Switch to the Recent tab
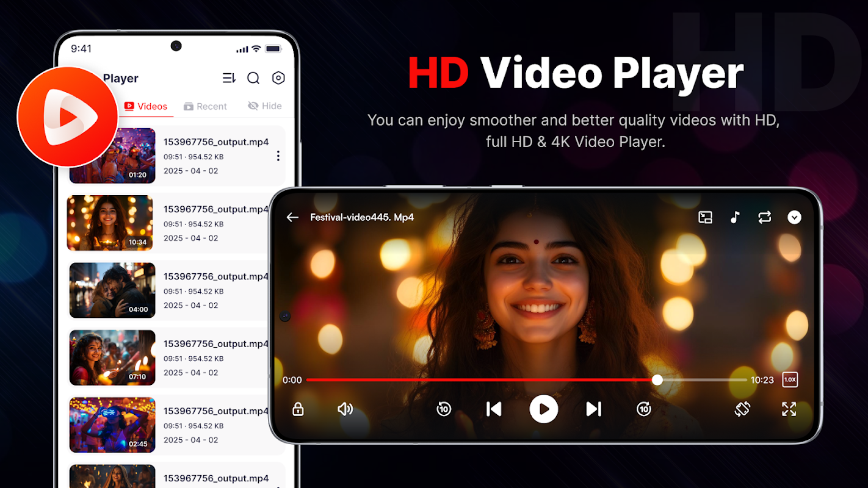 click(x=205, y=106)
